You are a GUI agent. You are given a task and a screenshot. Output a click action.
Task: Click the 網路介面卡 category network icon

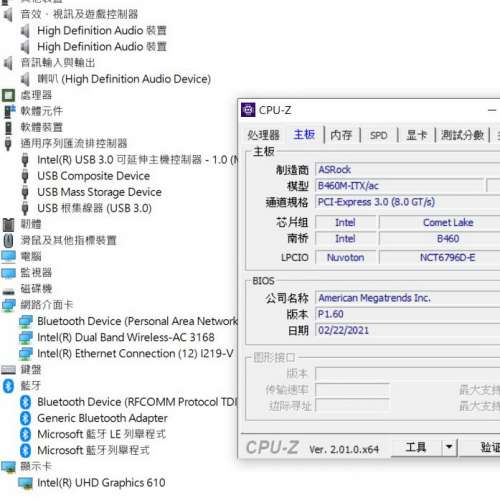pyautogui.click(x=8, y=305)
